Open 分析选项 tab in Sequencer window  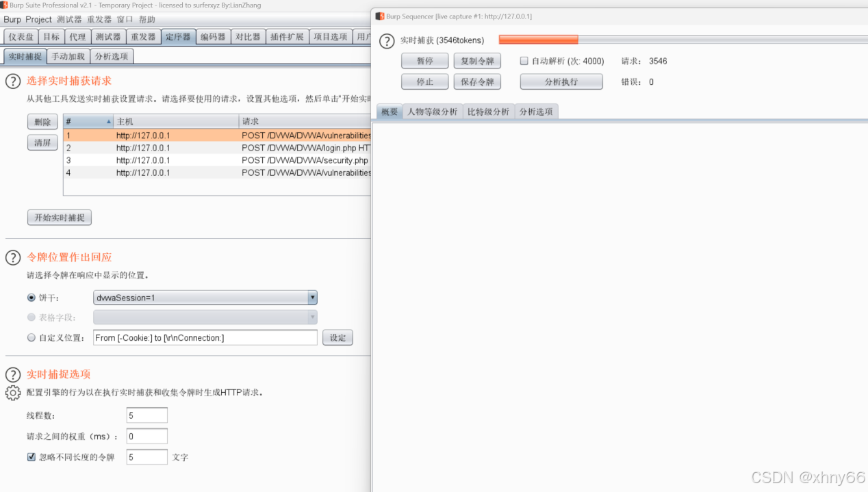536,112
